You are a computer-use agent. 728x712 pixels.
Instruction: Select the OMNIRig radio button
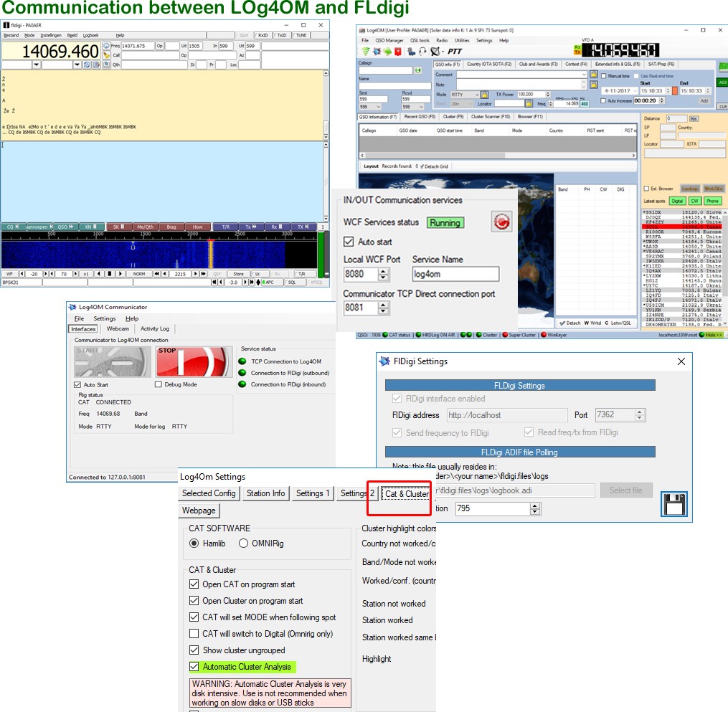(243, 543)
